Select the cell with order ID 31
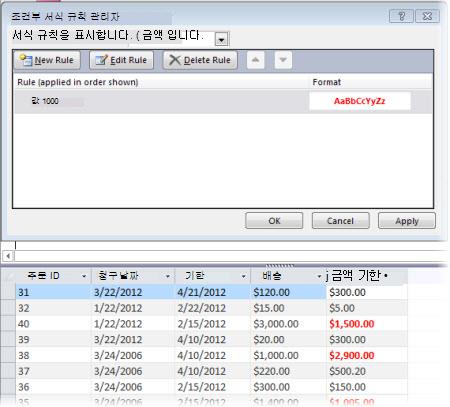 tap(53, 292)
